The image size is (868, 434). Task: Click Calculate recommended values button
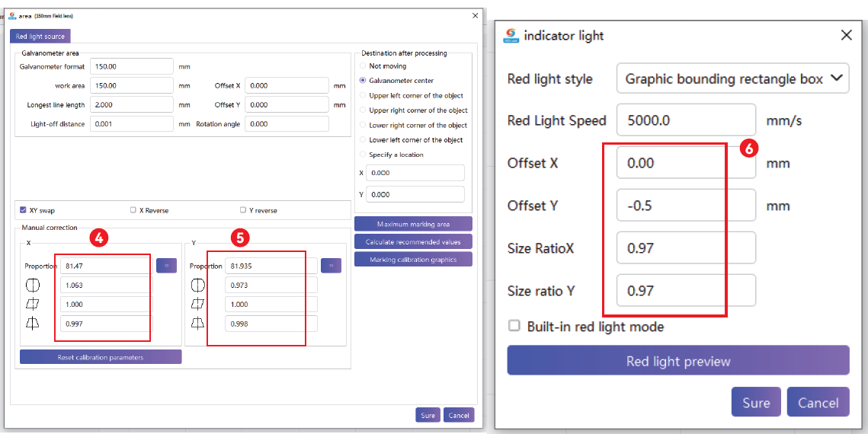click(x=413, y=242)
